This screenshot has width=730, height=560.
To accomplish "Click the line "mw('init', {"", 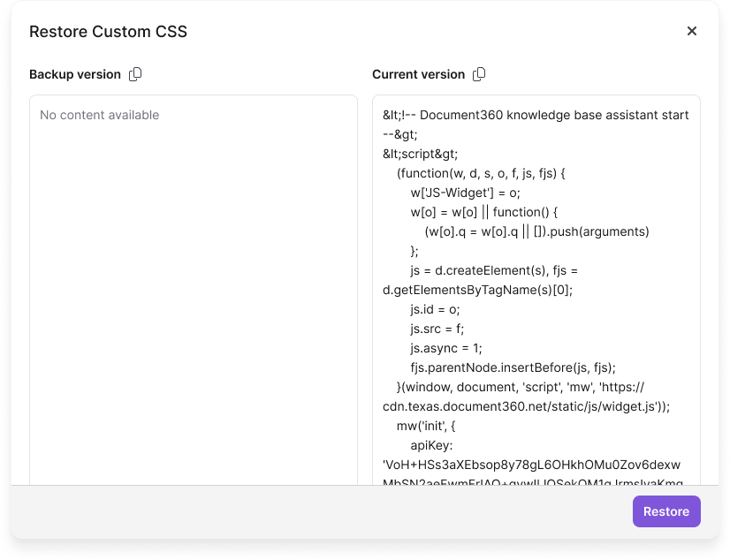I will pos(426,426).
